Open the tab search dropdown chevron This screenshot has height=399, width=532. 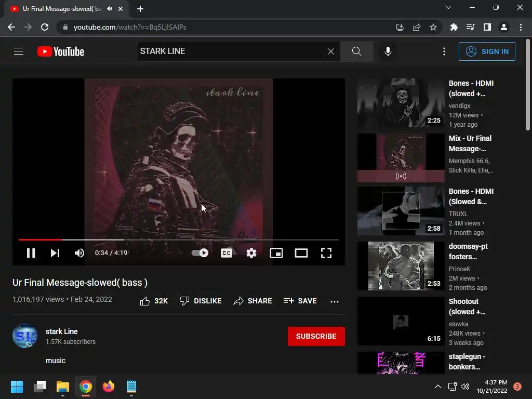coord(448,7)
